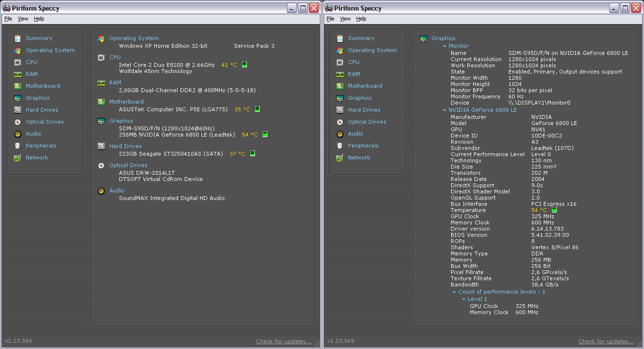The height and width of the screenshot is (349, 644).
Task: Click Windows flag icon beside Operating System heading
Action: 101,38
